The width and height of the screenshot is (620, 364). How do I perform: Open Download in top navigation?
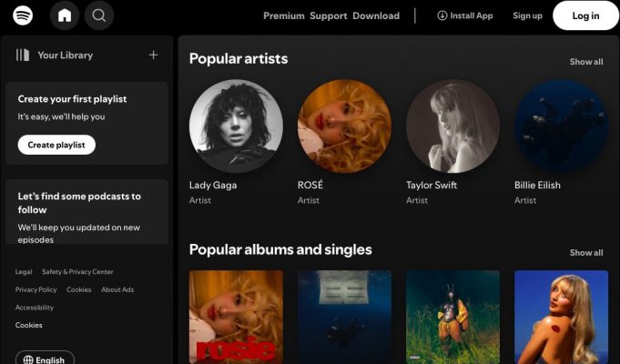[x=376, y=15]
